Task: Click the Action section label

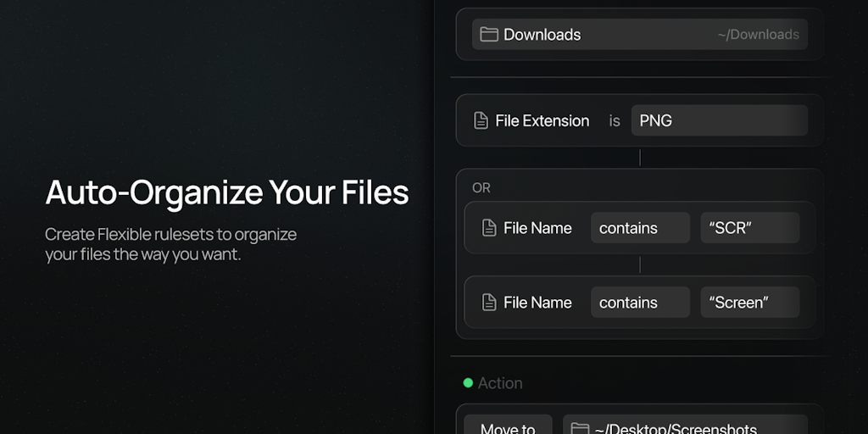Action: pyautogui.click(x=500, y=383)
